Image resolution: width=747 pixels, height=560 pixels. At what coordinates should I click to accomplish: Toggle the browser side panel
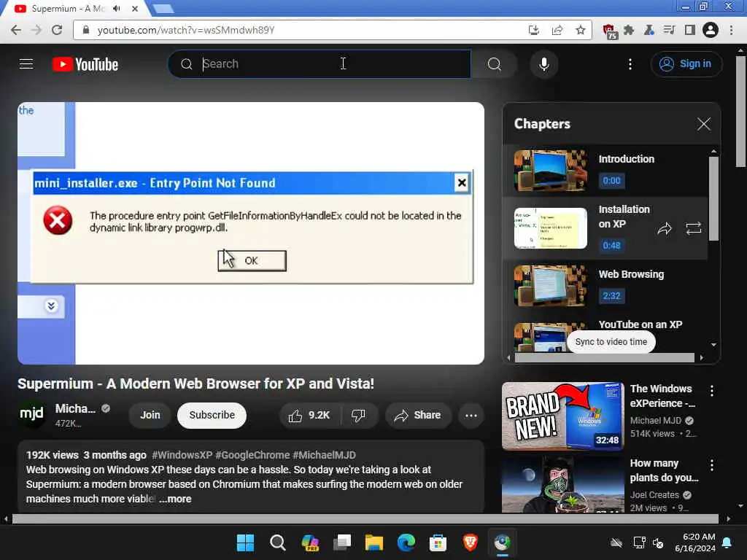tap(689, 30)
